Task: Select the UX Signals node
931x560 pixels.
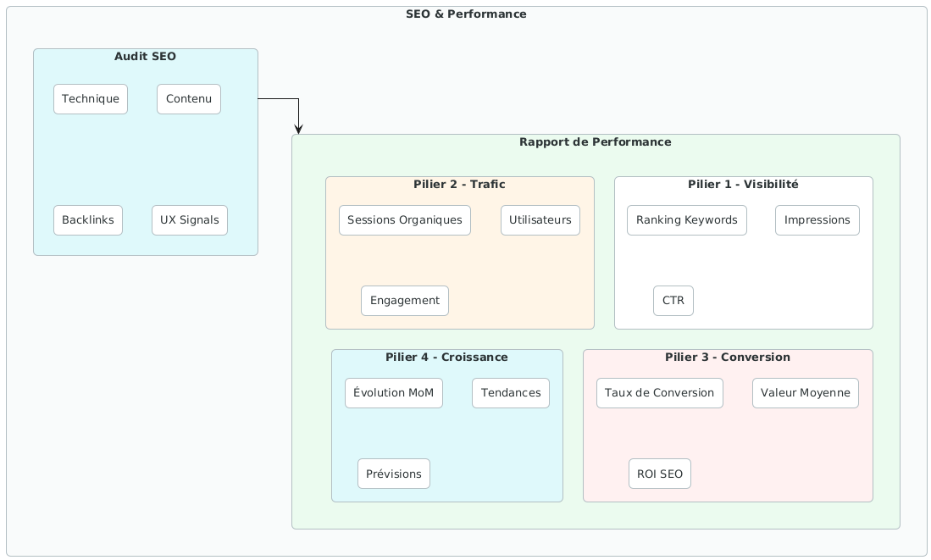Action: click(190, 220)
